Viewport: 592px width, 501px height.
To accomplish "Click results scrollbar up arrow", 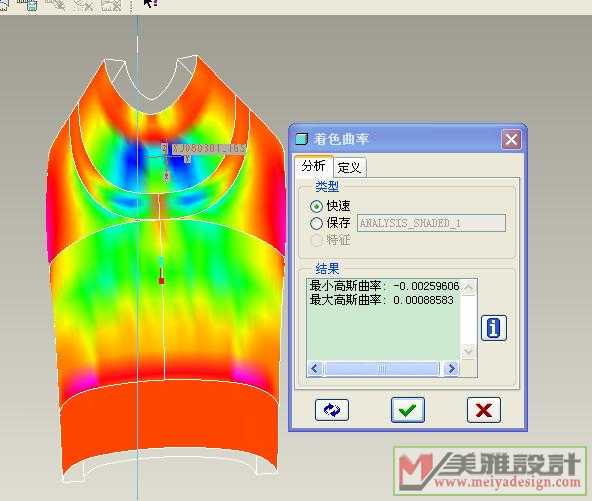I will (x=469, y=287).
